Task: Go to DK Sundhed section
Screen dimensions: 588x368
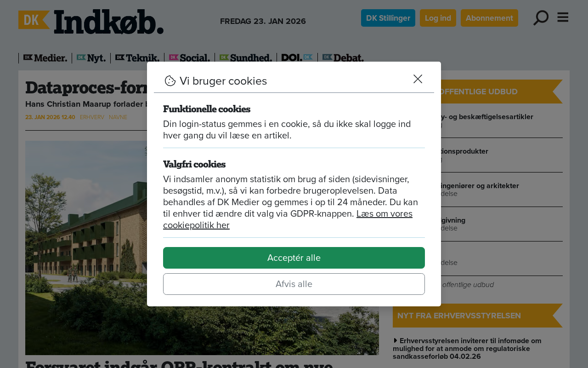Action: pyautogui.click(x=246, y=58)
